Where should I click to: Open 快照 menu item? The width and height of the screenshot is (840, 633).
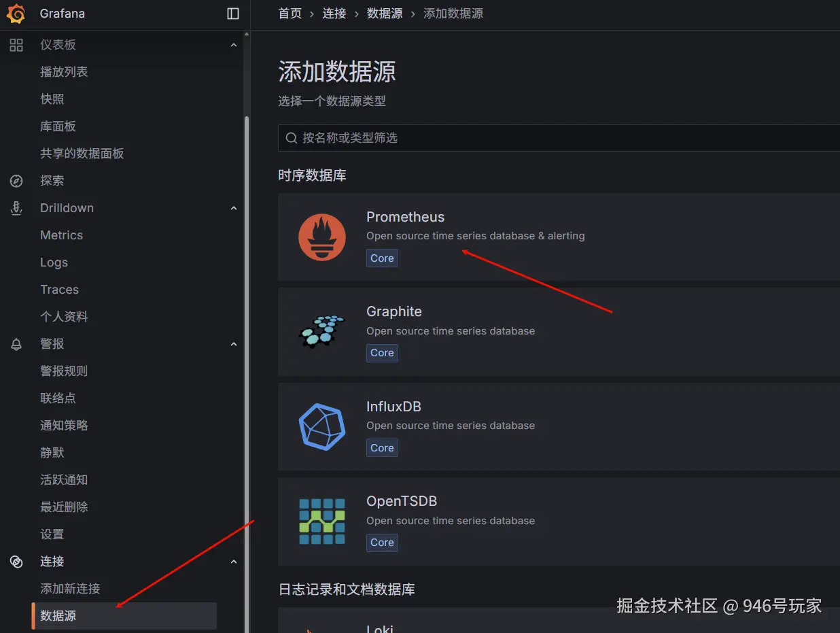click(52, 99)
